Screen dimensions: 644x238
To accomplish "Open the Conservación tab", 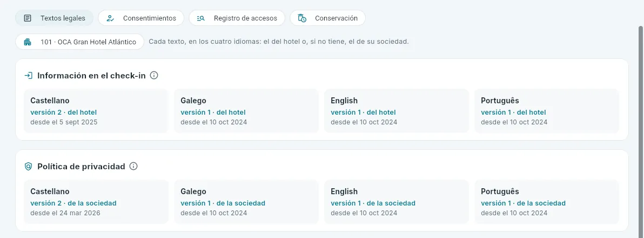I will click(x=327, y=18).
